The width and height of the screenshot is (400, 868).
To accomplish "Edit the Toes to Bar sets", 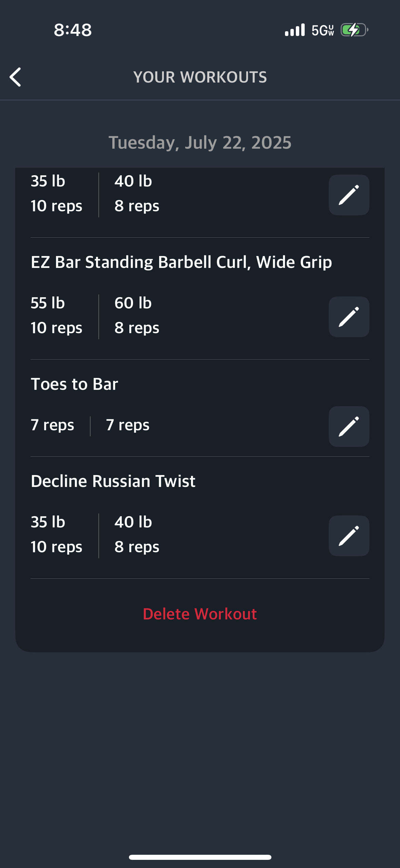I will click(349, 427).
